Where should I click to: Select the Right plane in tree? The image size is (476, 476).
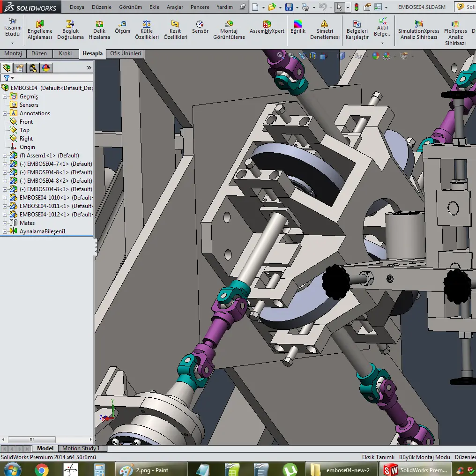click(x=26, y=139)
